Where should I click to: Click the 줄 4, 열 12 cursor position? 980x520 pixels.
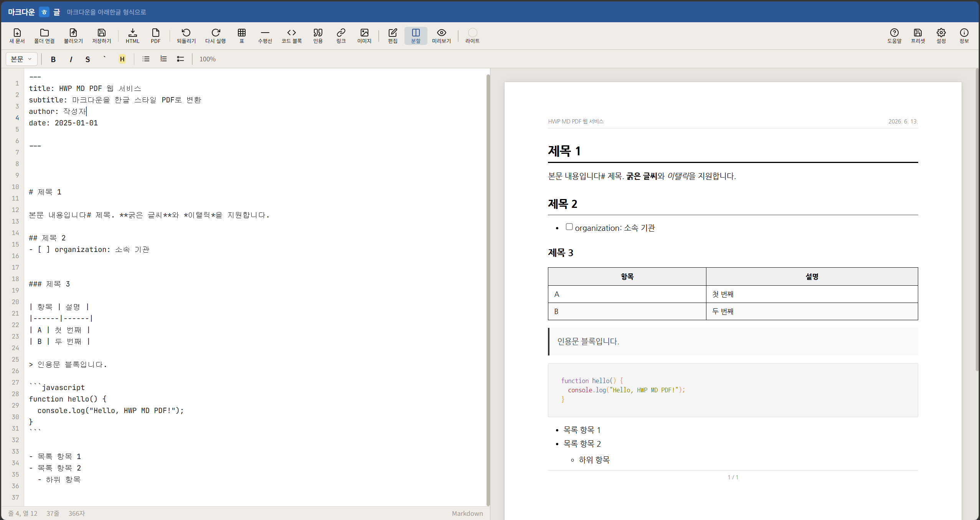[23, 513]
